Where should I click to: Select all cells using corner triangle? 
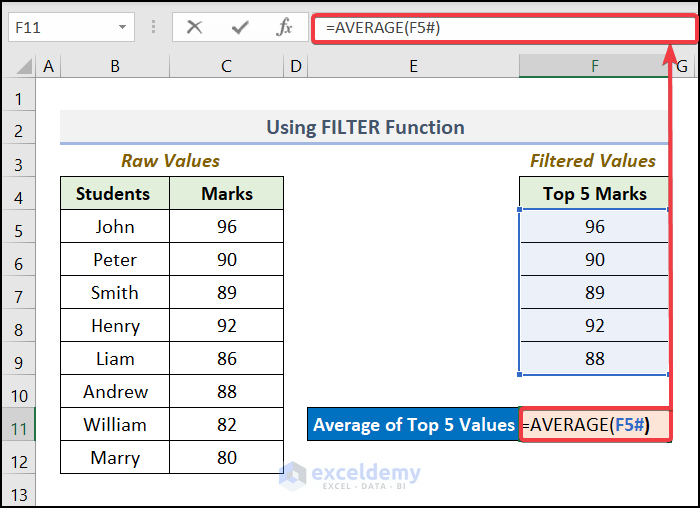(24, 66)
